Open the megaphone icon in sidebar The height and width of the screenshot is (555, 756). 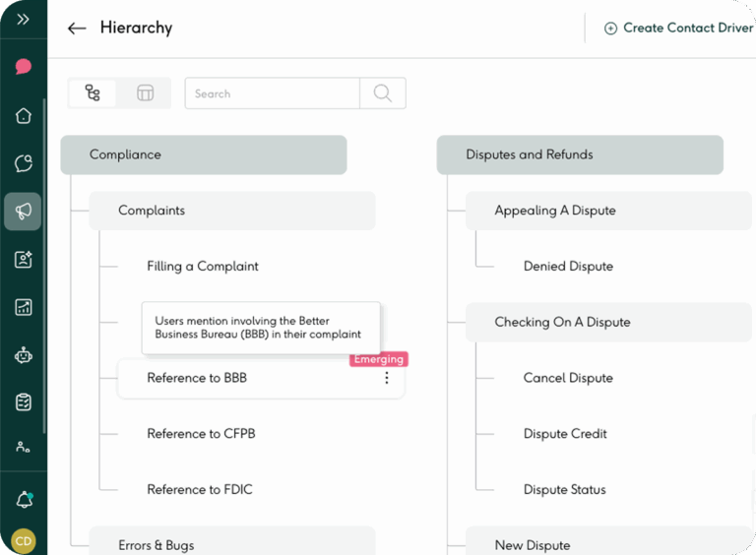tap(23, 212)
